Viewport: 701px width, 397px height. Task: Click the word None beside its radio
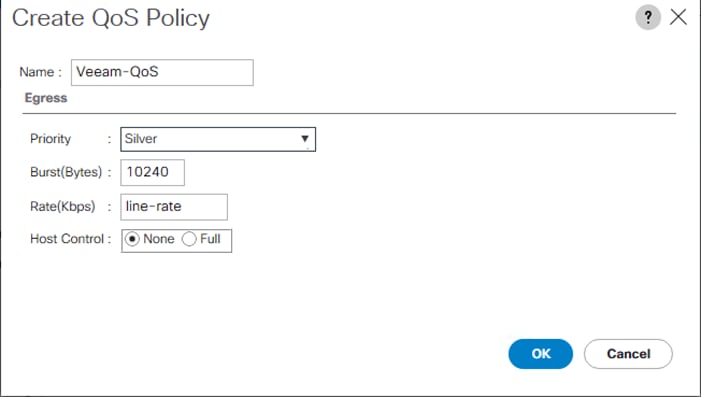[x=159, y=239]
